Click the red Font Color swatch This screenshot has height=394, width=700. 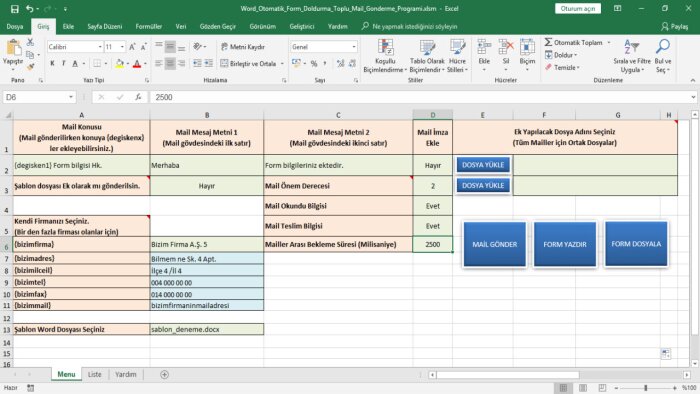(x=137, y=64)
